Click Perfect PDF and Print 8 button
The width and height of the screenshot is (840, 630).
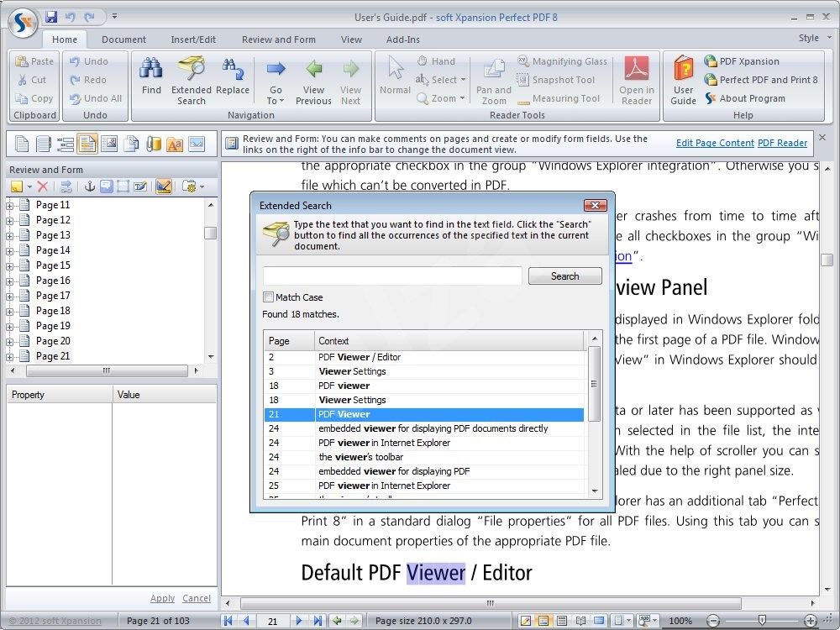click(x=761, y=80)
